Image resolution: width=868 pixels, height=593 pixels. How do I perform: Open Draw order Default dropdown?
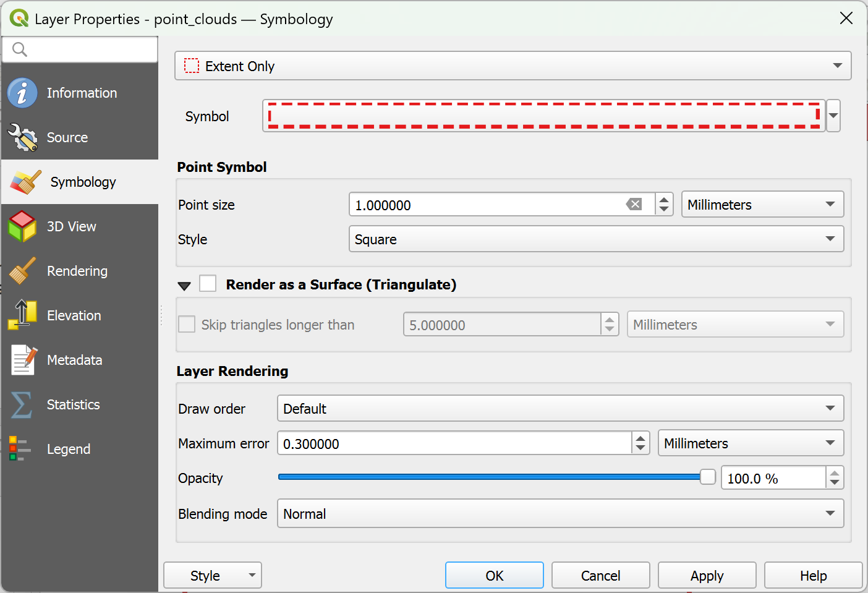click(560, 408)
